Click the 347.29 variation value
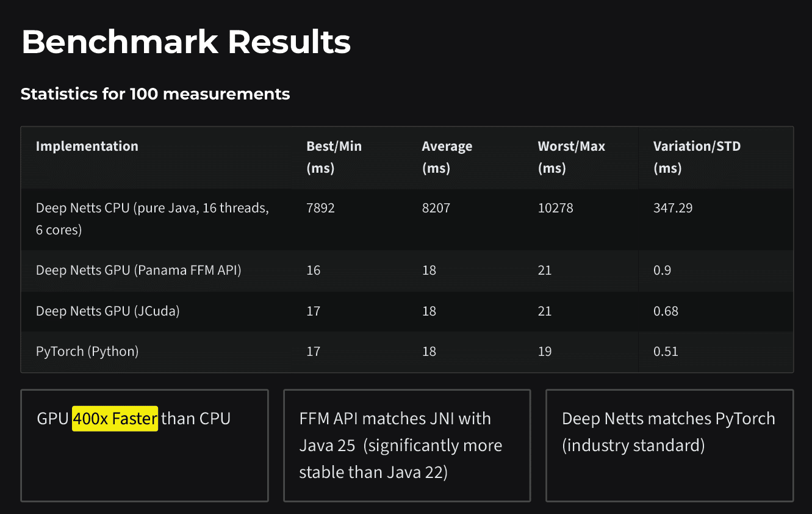The height and width of the screenshot is (514, 812). pyautogui.click(x=673, y=208)
